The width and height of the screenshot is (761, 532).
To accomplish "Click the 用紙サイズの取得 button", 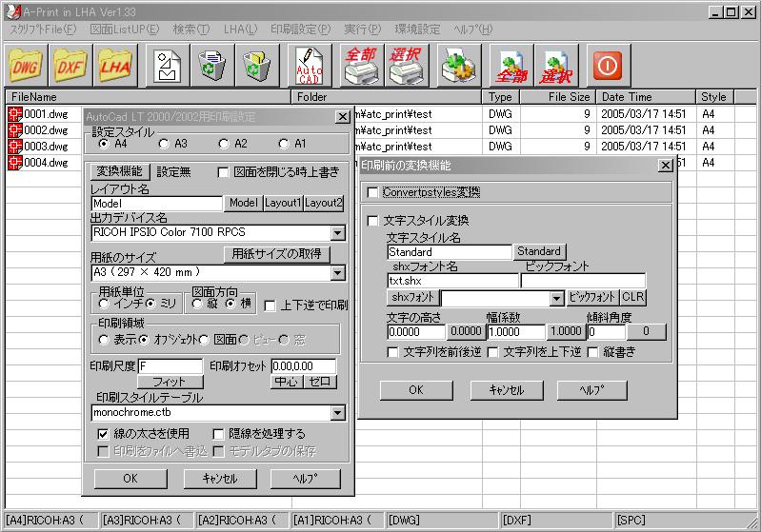I will pos(276,254).
